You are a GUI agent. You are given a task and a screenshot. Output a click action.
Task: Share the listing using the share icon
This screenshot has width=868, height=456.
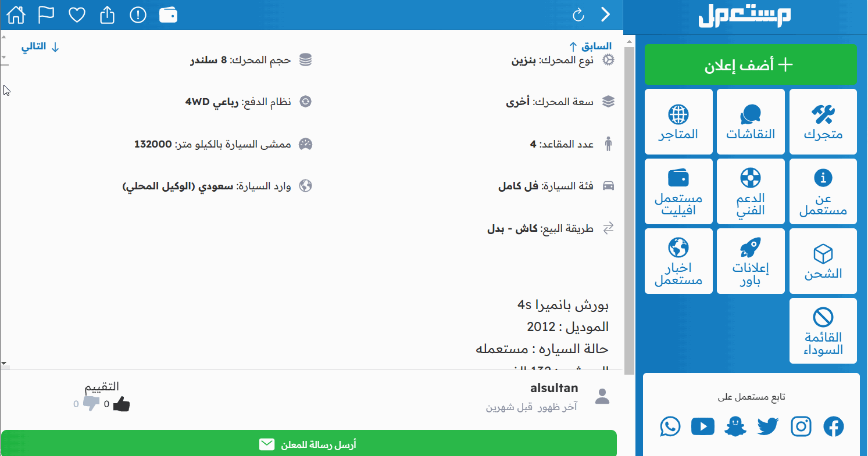(x=107, y=15)
